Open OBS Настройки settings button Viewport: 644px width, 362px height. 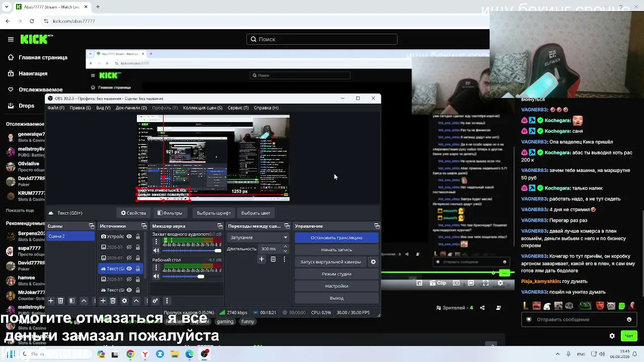click(337, 286)
